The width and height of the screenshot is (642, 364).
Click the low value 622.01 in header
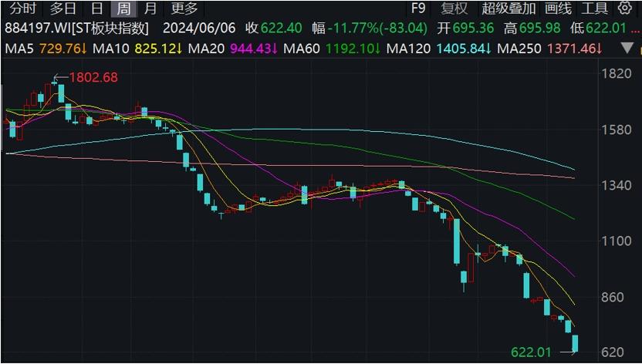(x=606, y=29)
